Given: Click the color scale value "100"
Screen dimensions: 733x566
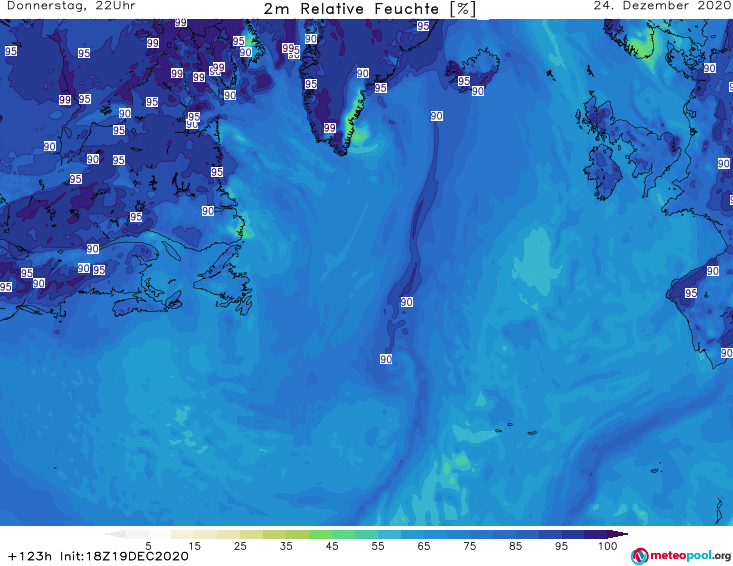Looking at the screenshot, I should tap(607, 545).
